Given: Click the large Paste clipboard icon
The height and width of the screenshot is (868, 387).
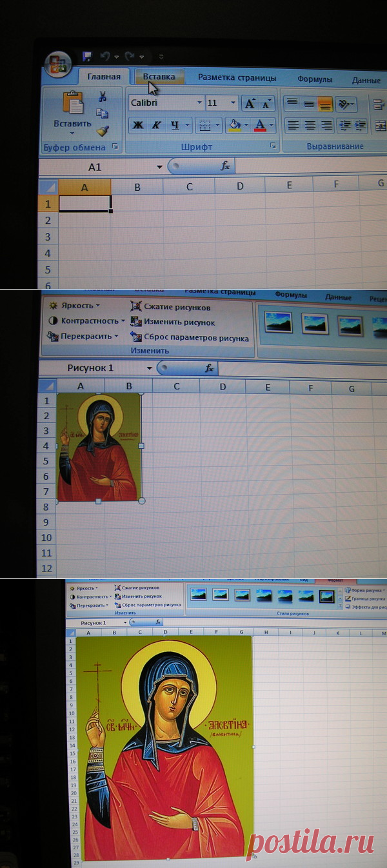Looking at the screenshot, I should coord(74,103).
